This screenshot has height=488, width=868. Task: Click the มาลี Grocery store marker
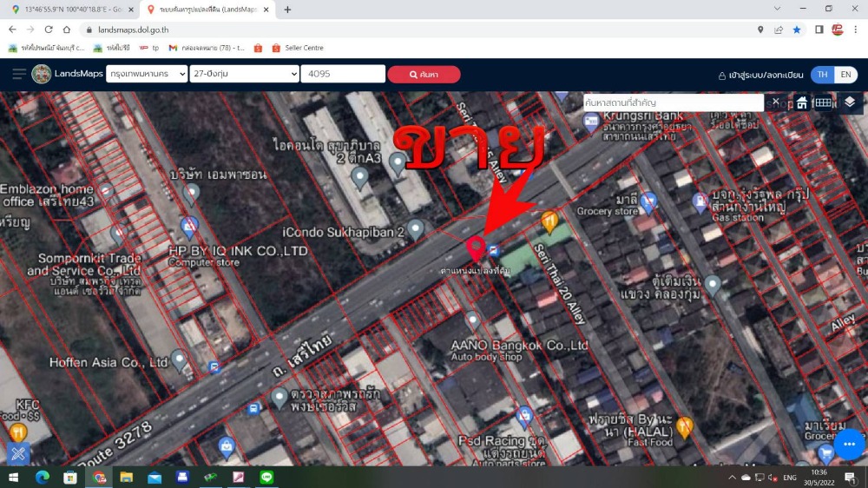648,201
